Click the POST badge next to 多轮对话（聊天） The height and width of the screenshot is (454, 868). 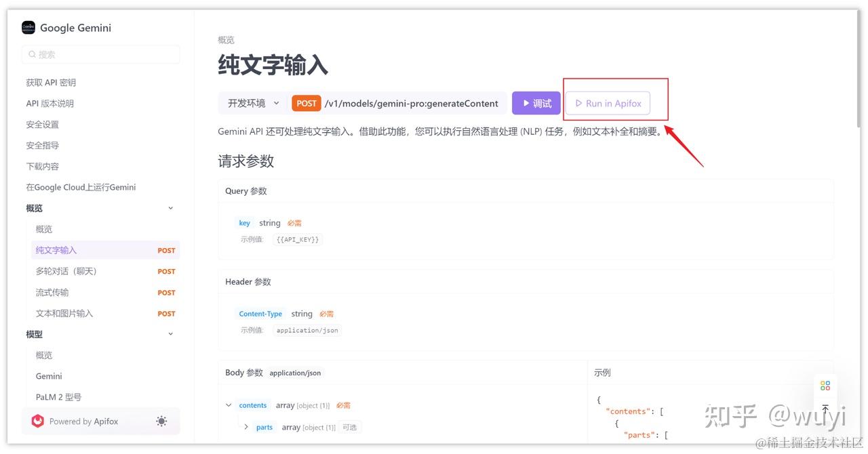(166, 271)
